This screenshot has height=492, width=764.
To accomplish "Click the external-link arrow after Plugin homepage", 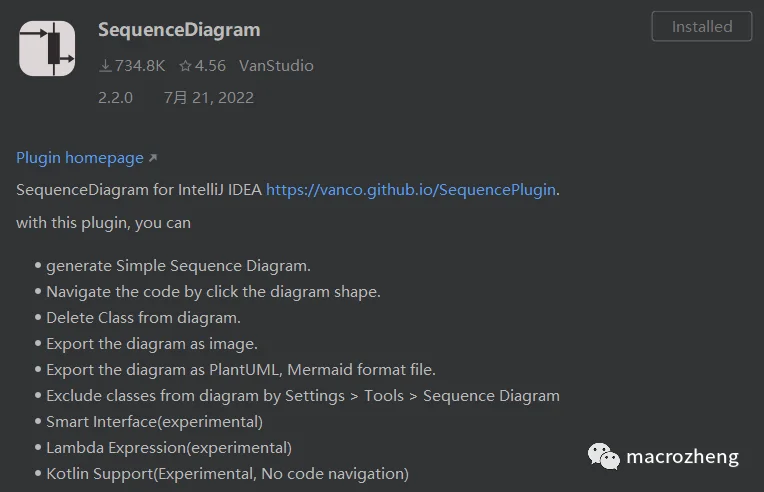I will pyautogui.click(x=153, y=158).
